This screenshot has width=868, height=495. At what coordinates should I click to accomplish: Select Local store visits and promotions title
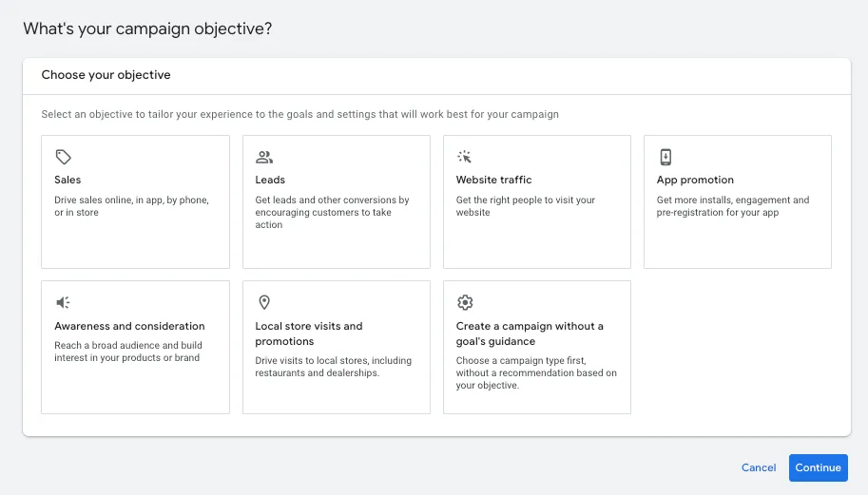click(x=309, y=333)
